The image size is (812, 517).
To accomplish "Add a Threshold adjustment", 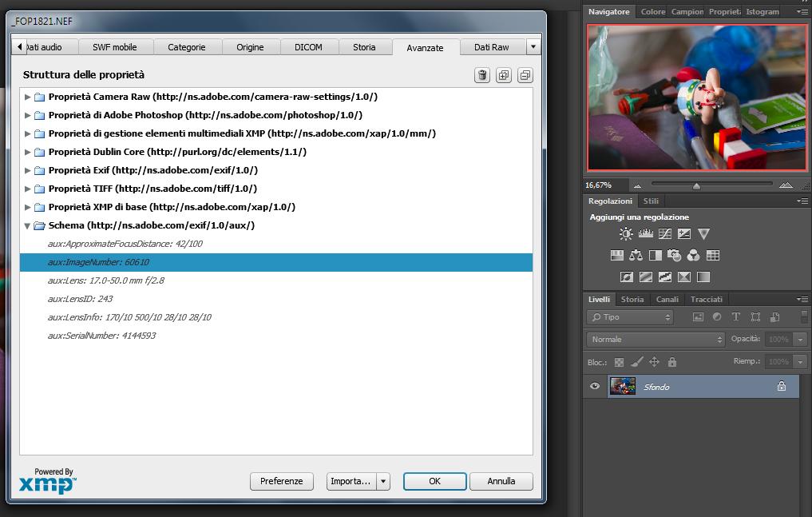I will click(x=665, y=277).
